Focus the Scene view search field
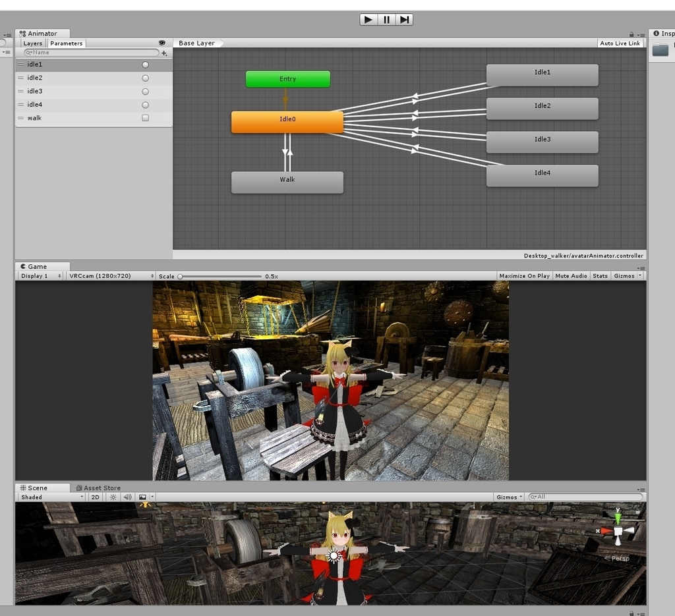 click(x=585, y=497)
